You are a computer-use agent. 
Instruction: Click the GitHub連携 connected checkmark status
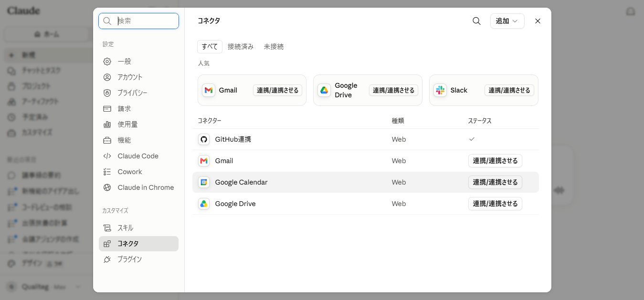tap(472, 139)
